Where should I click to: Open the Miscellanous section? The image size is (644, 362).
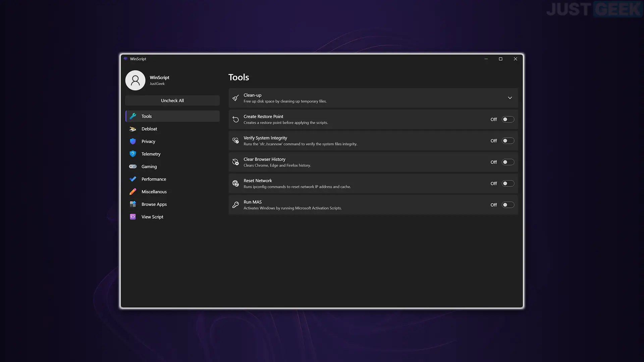[172, 192]
